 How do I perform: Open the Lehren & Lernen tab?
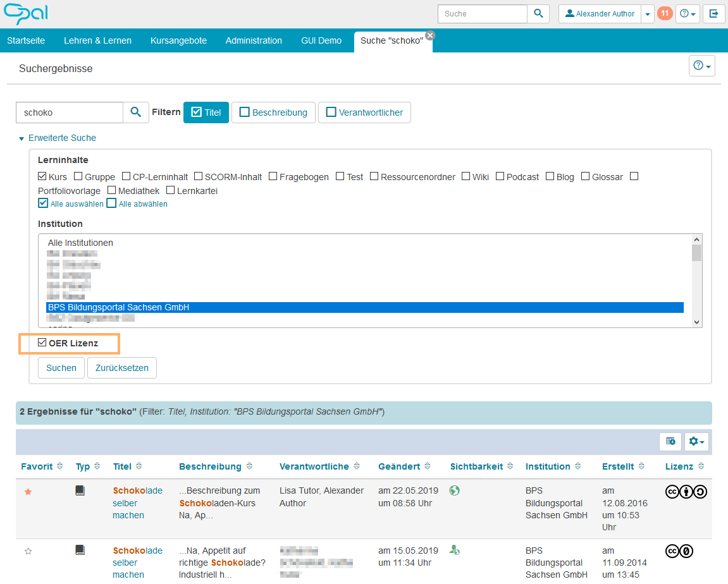pyautogui.click(x=97, y=40)
